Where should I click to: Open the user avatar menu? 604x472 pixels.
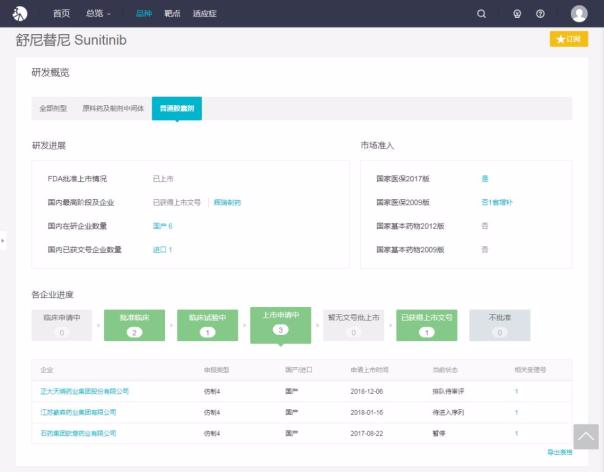pyautogui.click(x=579, y=13)
